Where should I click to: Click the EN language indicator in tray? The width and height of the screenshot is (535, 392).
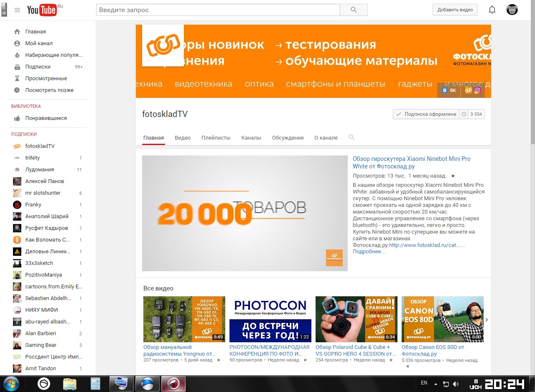[424, 383]
